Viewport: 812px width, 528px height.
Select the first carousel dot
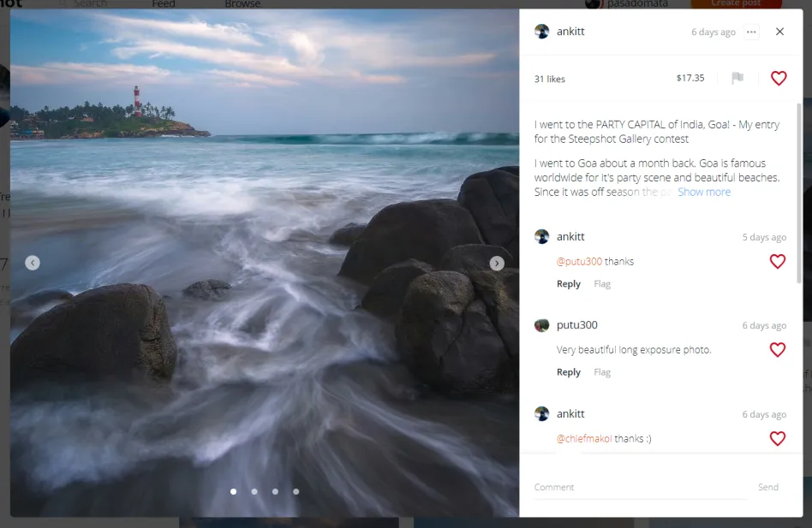234,492
